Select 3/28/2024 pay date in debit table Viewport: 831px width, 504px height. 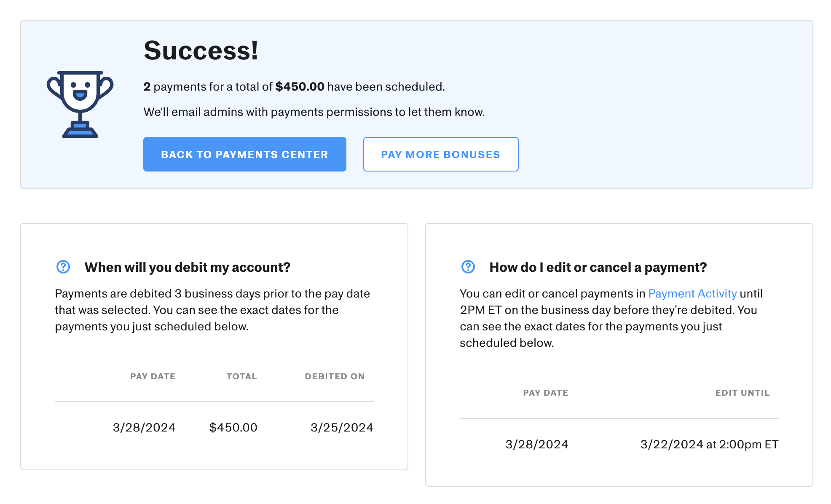(x=144, y=427)
